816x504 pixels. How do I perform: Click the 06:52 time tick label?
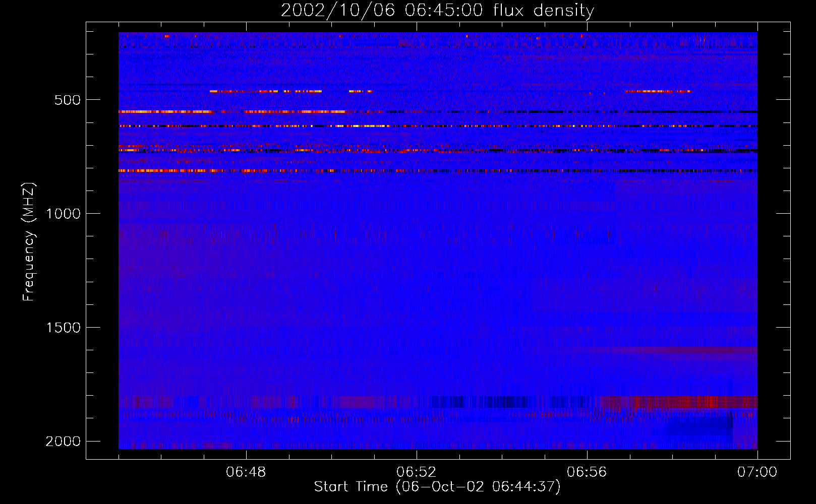[417, 472]
